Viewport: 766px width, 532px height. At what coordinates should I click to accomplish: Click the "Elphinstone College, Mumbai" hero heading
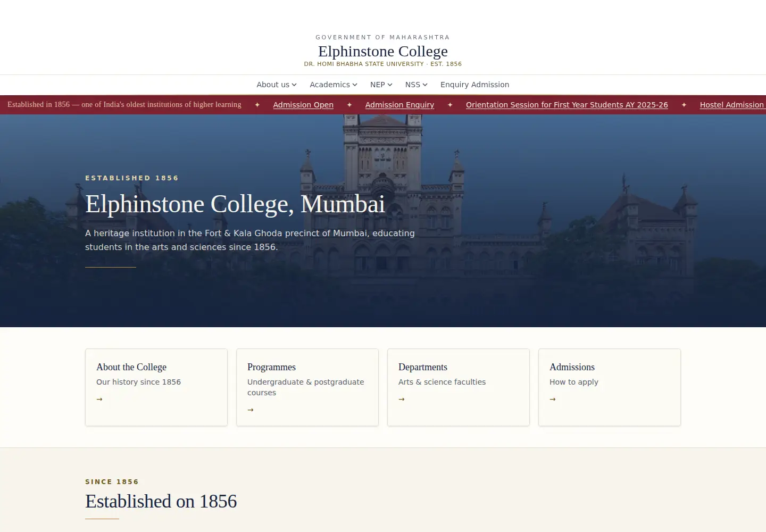click(235, 204)
